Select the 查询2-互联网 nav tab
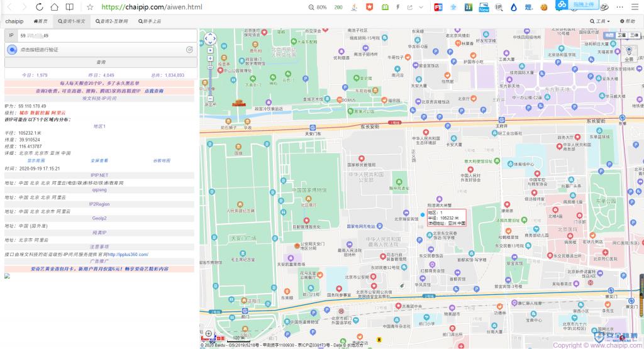The width and height of the screenshot is (644, 349). coord(112,21)
